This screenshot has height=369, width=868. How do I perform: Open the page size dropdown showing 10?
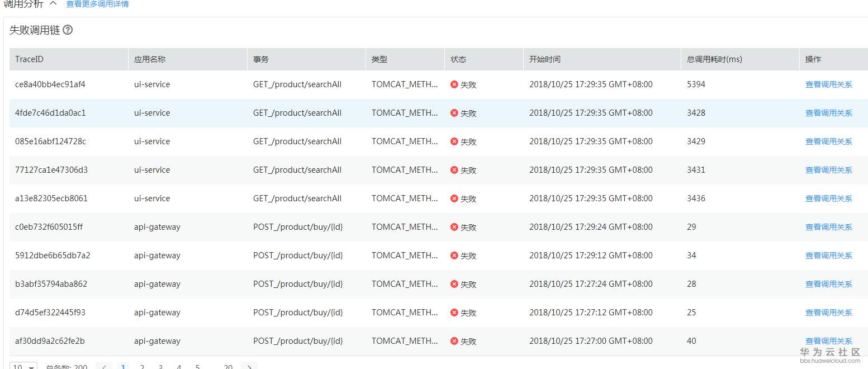pyautogui.click(x=23, y=366)
